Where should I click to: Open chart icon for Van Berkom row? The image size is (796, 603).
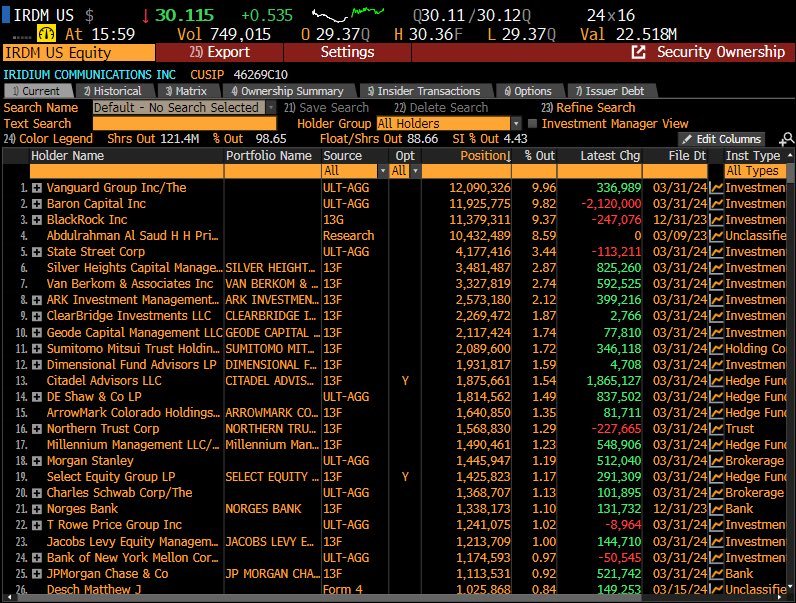coord(716,284)
